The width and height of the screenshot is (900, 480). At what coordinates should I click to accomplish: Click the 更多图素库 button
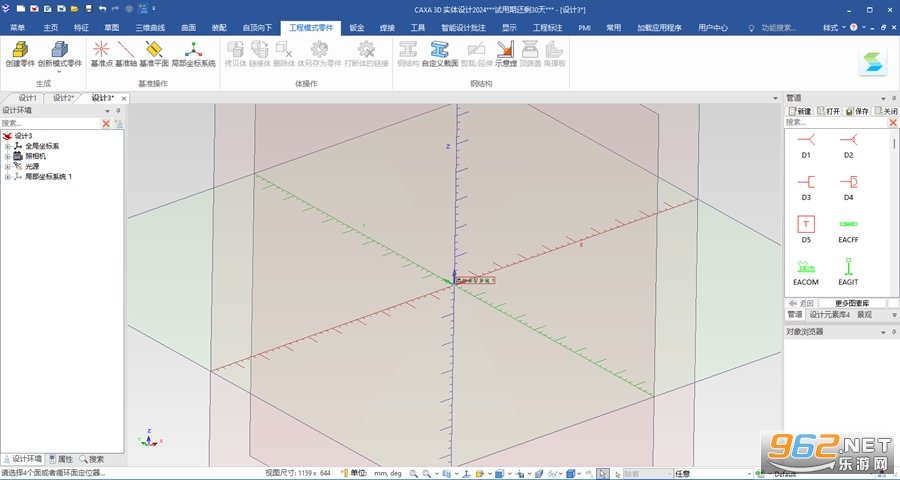(852, 303)
